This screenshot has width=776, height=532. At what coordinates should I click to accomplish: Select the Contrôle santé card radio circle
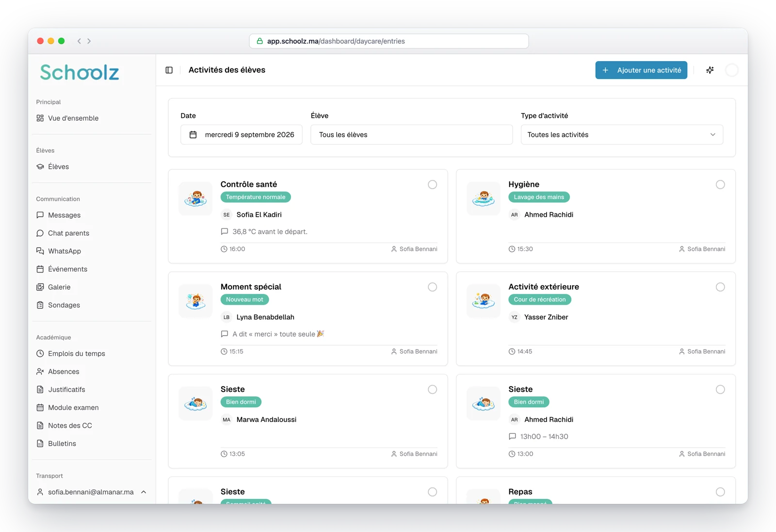(x=432, y=185)
